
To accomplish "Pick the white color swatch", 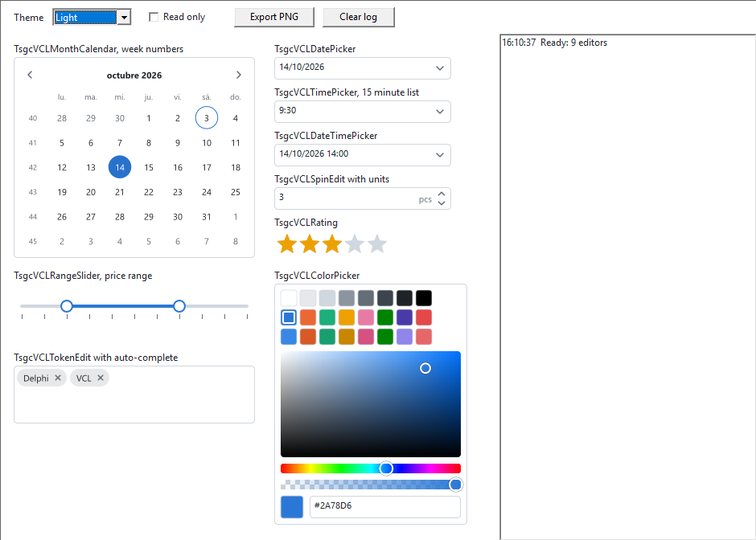I will 289,298.
